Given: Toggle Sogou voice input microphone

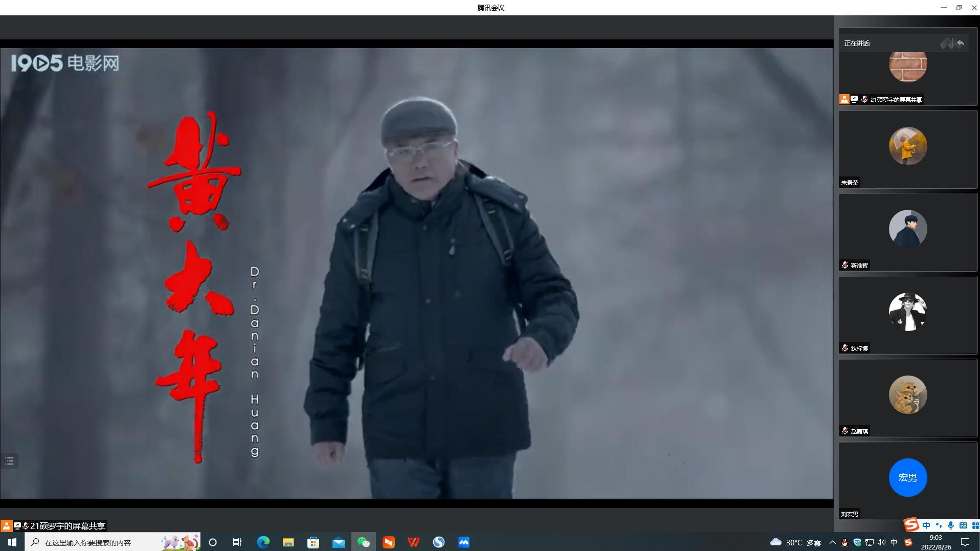Looking at the screenshot, I should pos(950,525).
